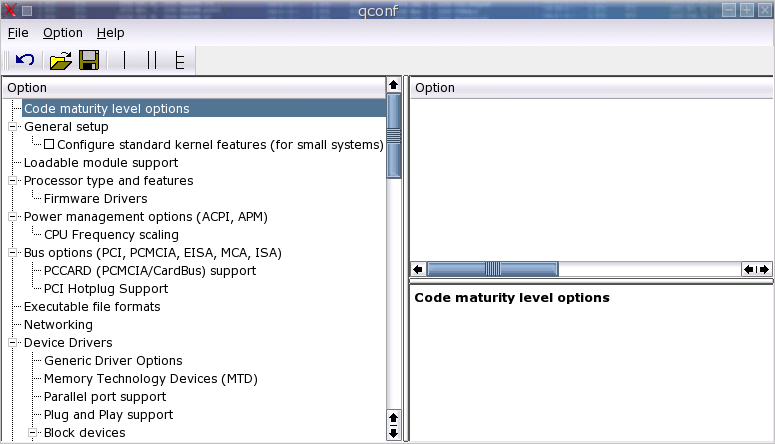Select Memory Technology Devices (MTD) item
This screenshot has width=775, height=444.
pyautogui.click(x=151, y=379)
